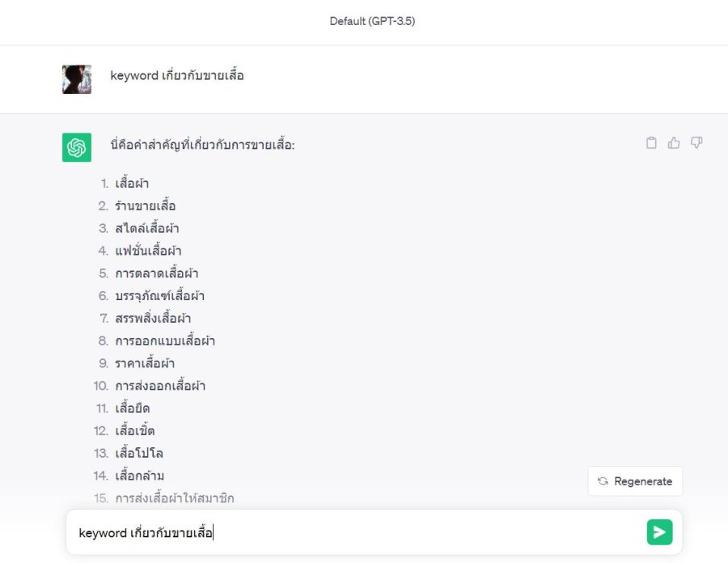
Task: Click the response intro line ending in "การขายเสื้อ:"
Action: (202, 146)
